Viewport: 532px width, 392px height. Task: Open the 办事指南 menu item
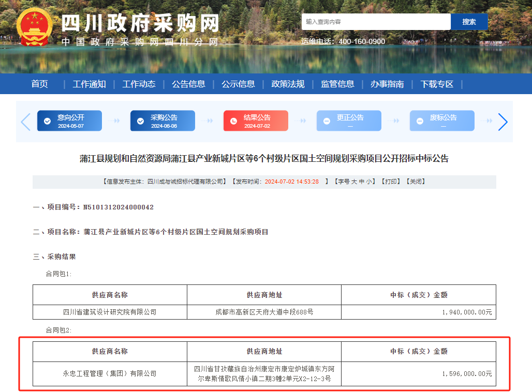(387, 84)
